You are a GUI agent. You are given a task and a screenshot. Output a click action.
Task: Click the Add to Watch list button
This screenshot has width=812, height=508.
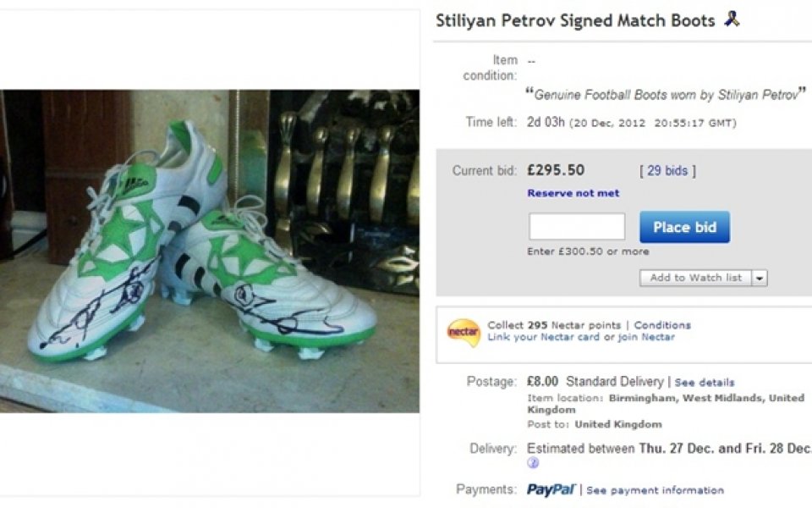(x=695, y=278)
